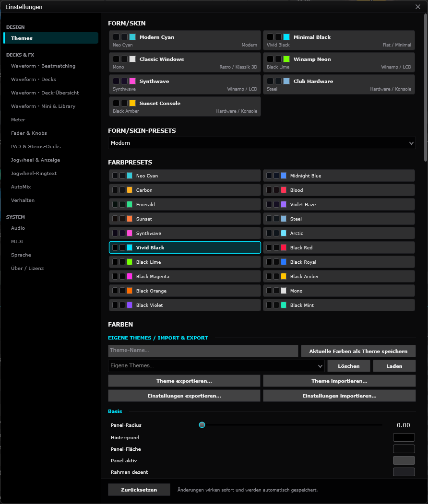The image size is (428, 504).
Task: Apply the Sunset color preset
Action: [x=185, y=219]
